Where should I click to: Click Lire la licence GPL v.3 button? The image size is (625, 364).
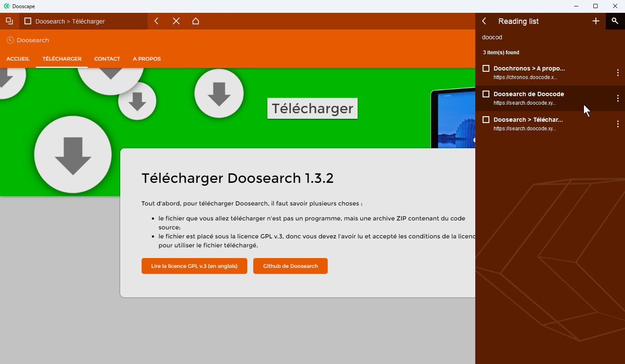pyautogui.click(x=194, y=266)
